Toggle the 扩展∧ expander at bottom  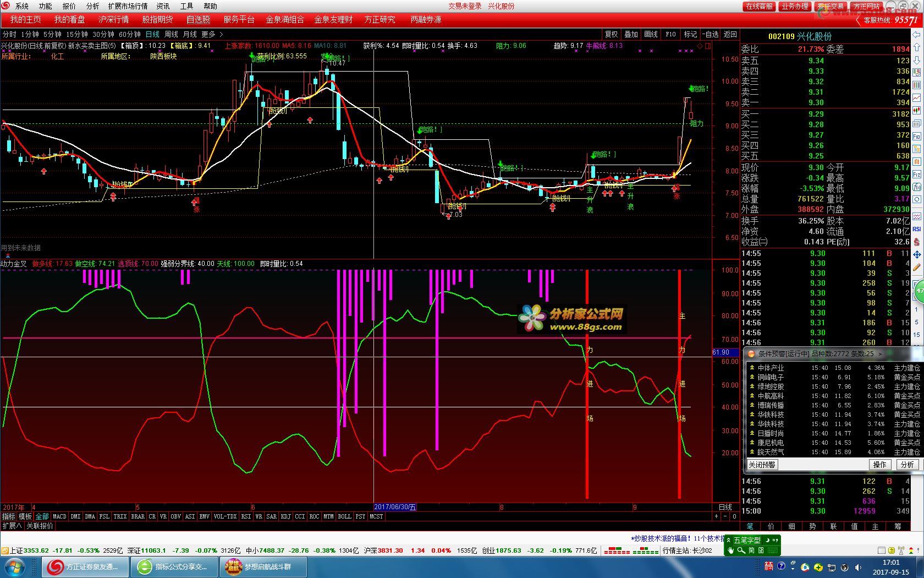point(12,526)
